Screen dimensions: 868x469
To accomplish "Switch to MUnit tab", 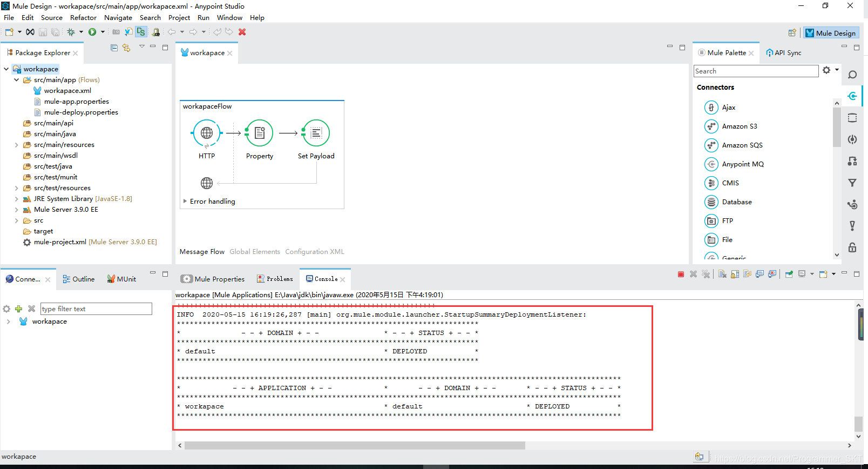I will [x=121, y=279].
